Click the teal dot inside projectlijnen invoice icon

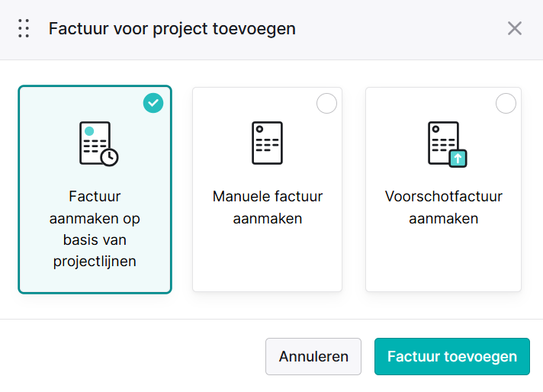point(89,131)
